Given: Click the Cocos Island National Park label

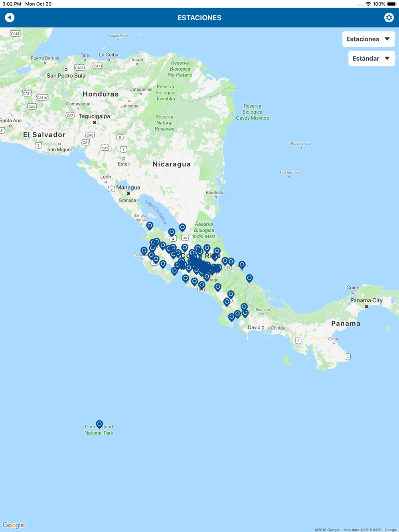Looking at the screenshot, I should point(99,430).
